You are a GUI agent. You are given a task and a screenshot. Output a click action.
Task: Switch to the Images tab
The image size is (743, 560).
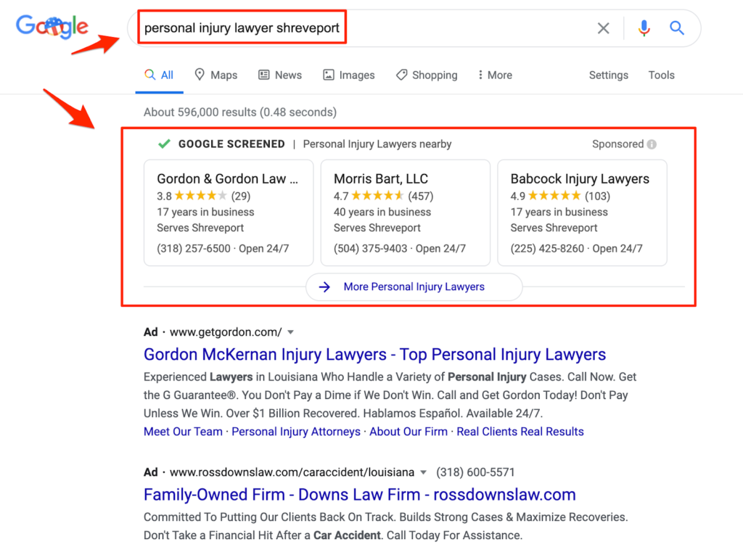pyautogui.click(x=349, y=75)
